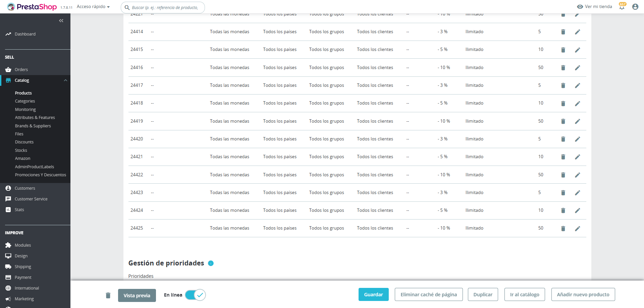Open AdminProductLabels page

pyautogui.click(x=35, y=167)
